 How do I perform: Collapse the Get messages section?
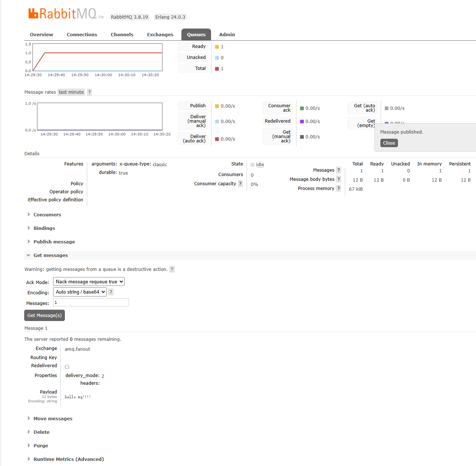click(51, 256)
